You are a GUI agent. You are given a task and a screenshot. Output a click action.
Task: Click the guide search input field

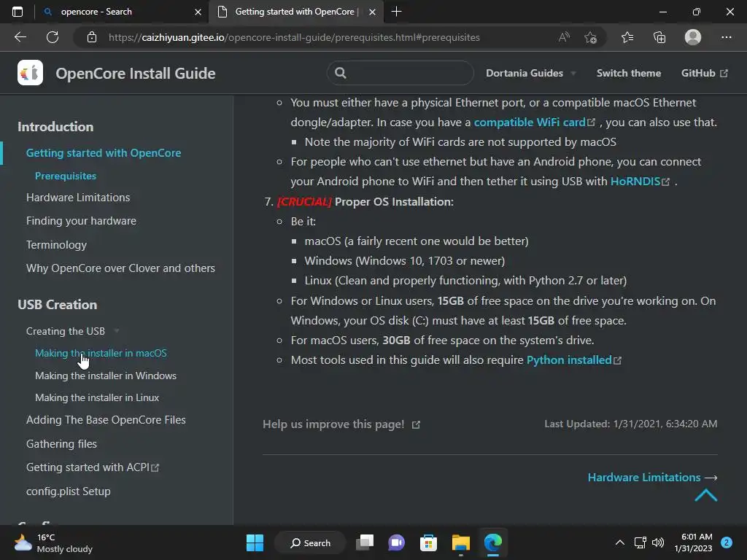[400, 73]
